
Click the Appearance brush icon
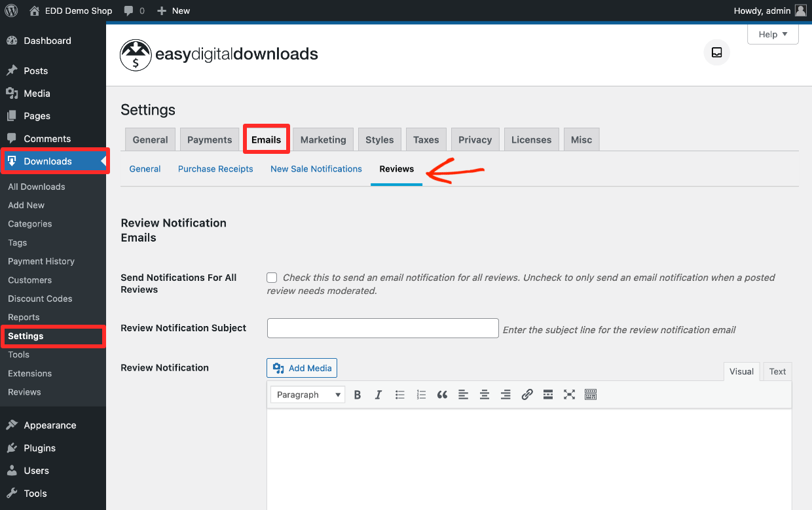pyautogui.click(x=12, y=426)
